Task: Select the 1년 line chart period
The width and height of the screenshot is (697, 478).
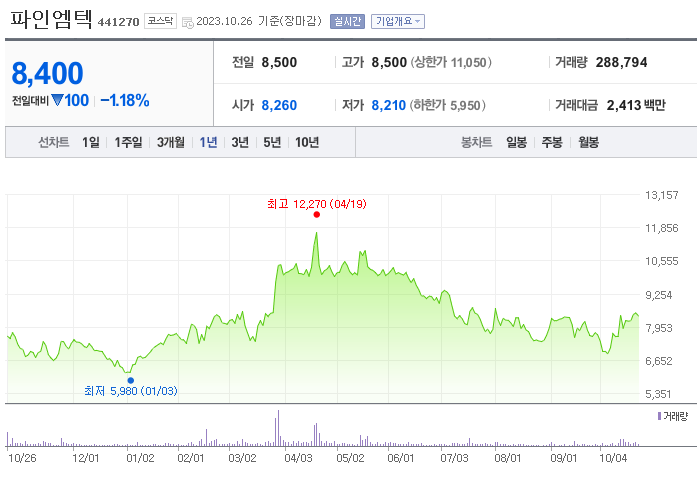Action: (x=208, y=142)
